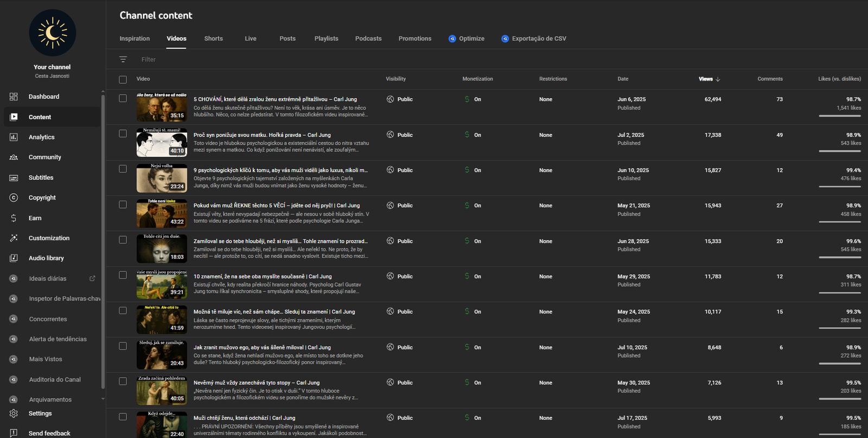Viewport: 868px width, 438px height.
Task: Click Exportação de CSV button
Action: (534, 39)
